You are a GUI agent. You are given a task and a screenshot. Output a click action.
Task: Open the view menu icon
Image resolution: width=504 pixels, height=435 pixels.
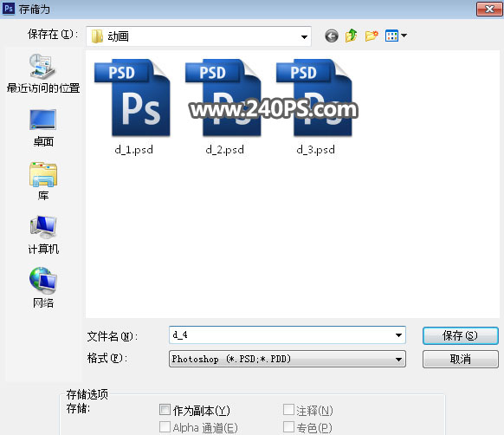click(x=391, y=36)
